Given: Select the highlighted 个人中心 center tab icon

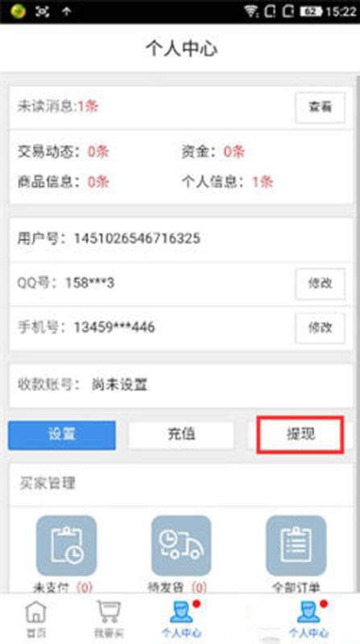Looking at the screenshot, I should pos(181,618).
